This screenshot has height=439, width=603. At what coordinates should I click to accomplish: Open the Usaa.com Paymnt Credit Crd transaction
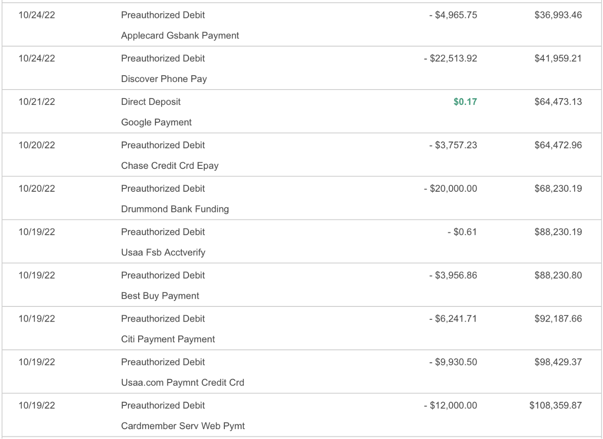coord(182,383)
